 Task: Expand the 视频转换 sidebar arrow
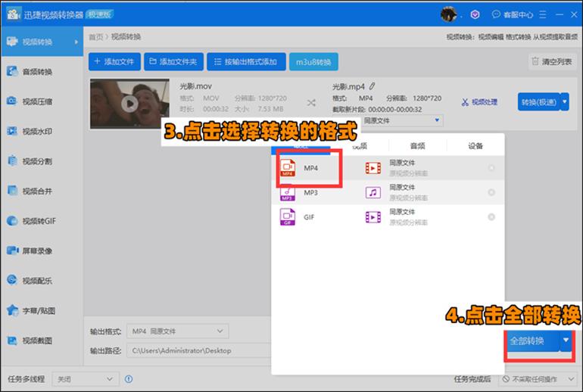point(76,42)
